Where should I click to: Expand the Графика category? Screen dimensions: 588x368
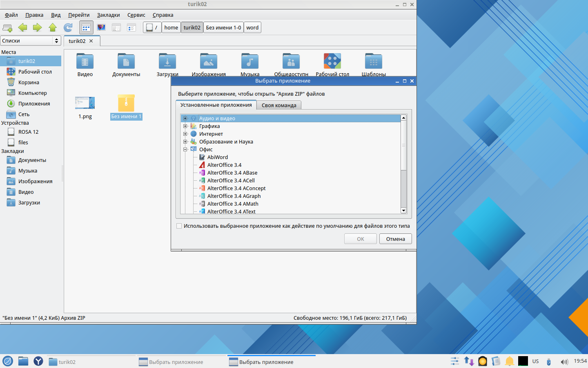coord(185,126)
